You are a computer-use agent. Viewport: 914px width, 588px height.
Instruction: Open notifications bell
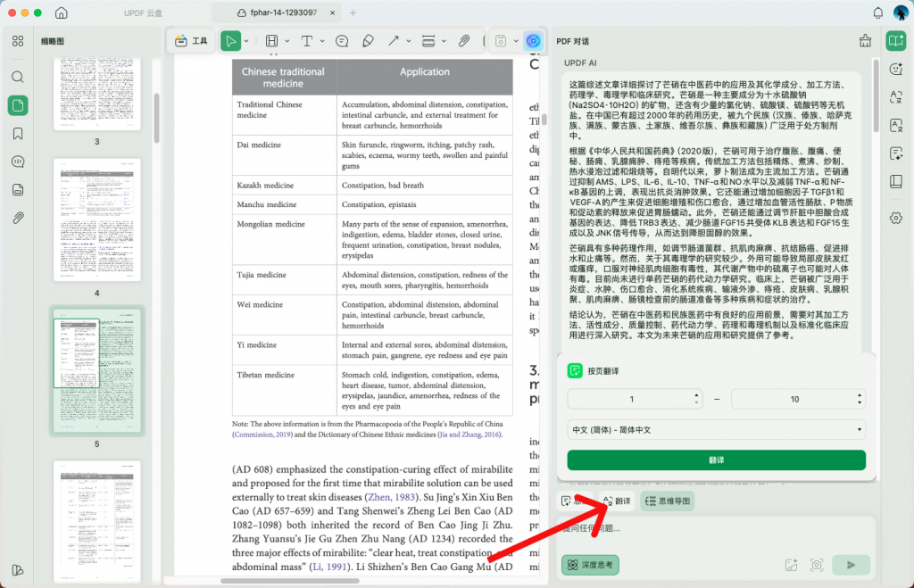[x=878, y=12]
